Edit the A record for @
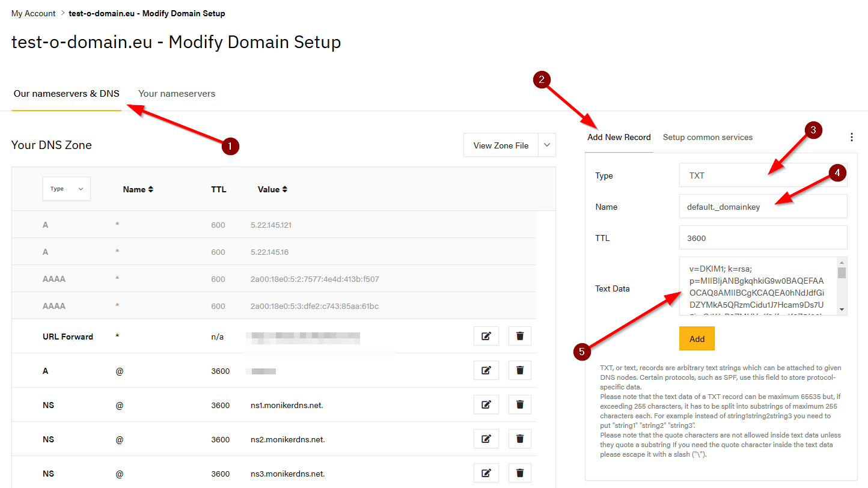 coord(486,371)
